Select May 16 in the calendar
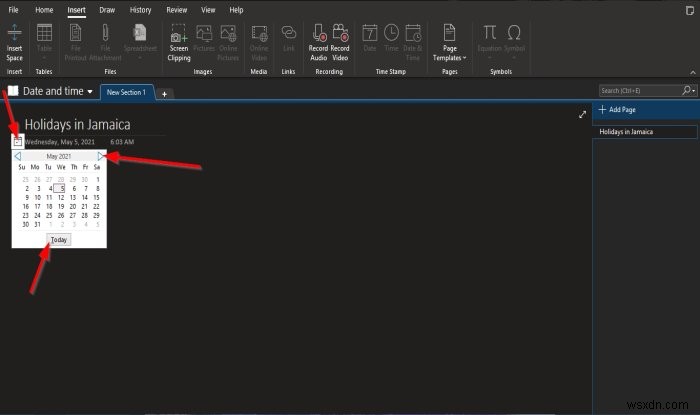This screenshot has height=415, width=700. 26,207
